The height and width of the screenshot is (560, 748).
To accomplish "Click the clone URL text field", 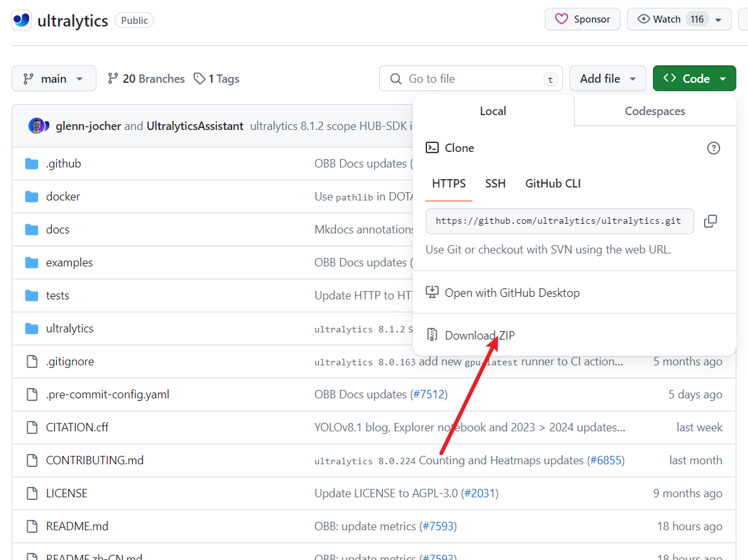I will 560,221.
